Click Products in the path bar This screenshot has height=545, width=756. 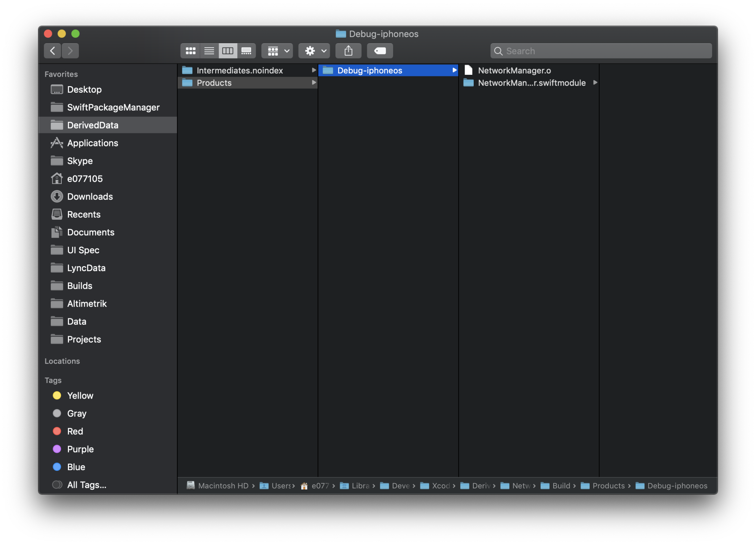[x=608, y=486]
